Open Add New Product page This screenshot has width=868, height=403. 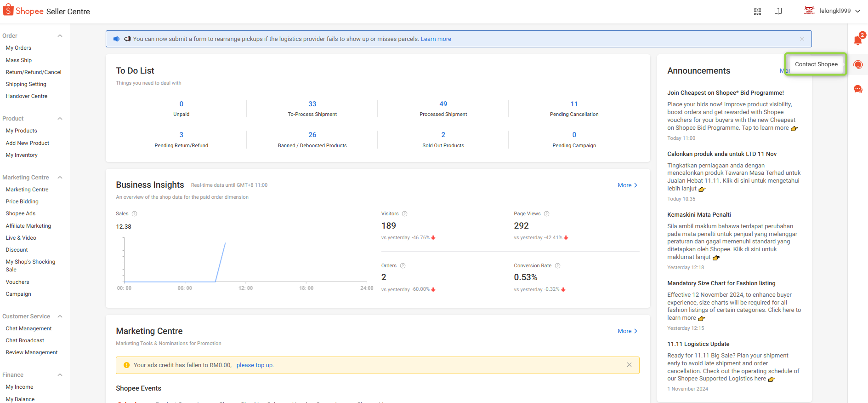28,143
